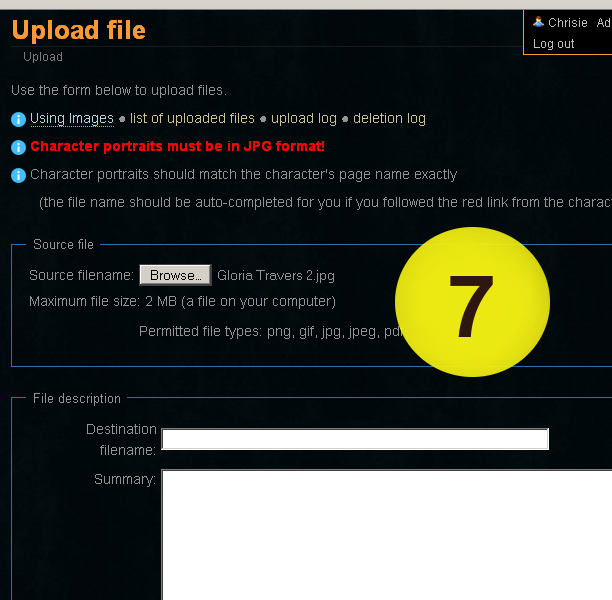Open the Using Images help link
Viewport: 612px width, 600px height.
72,118
